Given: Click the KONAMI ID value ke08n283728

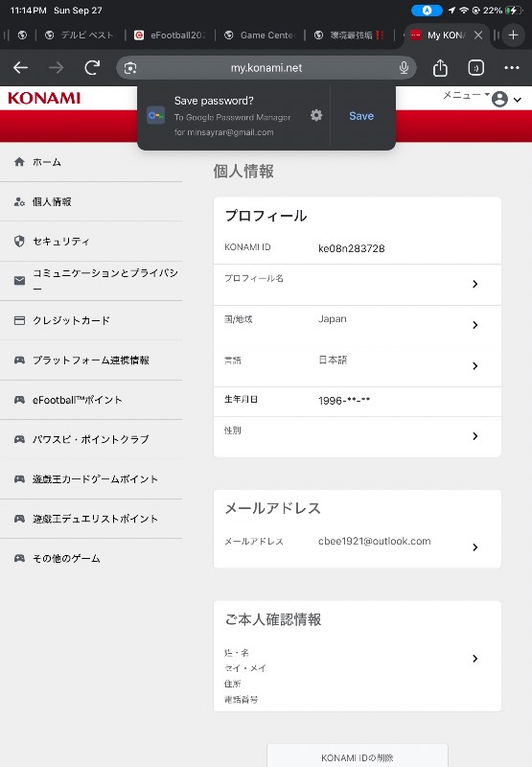Looking at the screenshot, I should (x=351, y=248).
